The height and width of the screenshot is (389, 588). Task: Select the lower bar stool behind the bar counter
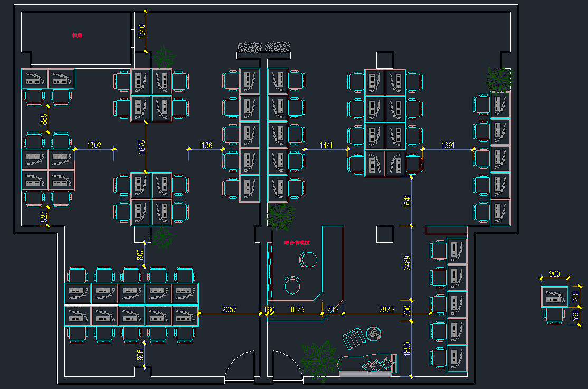(x=292, y=285)
